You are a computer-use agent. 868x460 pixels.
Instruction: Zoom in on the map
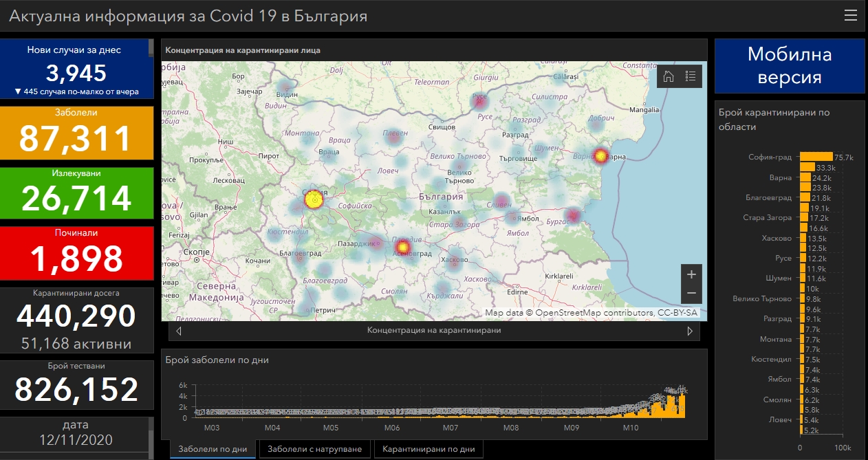click(x=691, y=274)
